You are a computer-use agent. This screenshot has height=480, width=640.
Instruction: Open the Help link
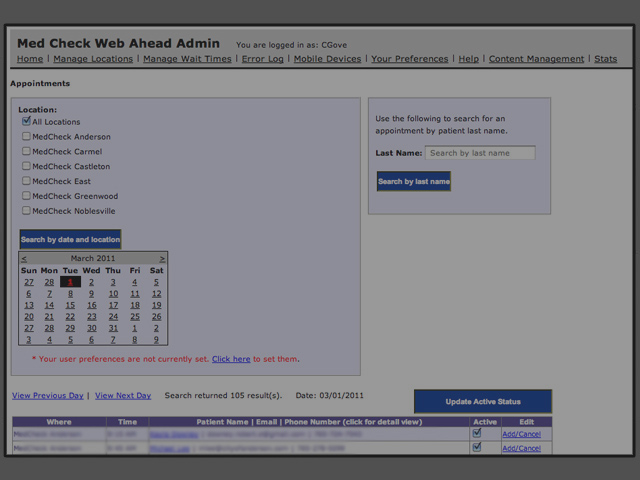pyautogui.click(x=469, y=59)
